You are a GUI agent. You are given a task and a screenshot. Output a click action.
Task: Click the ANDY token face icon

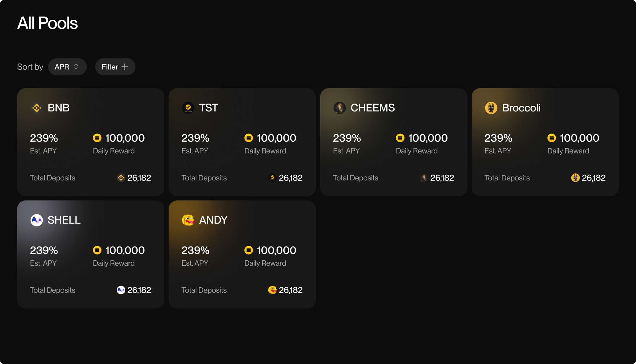click(x=188, y=220)
